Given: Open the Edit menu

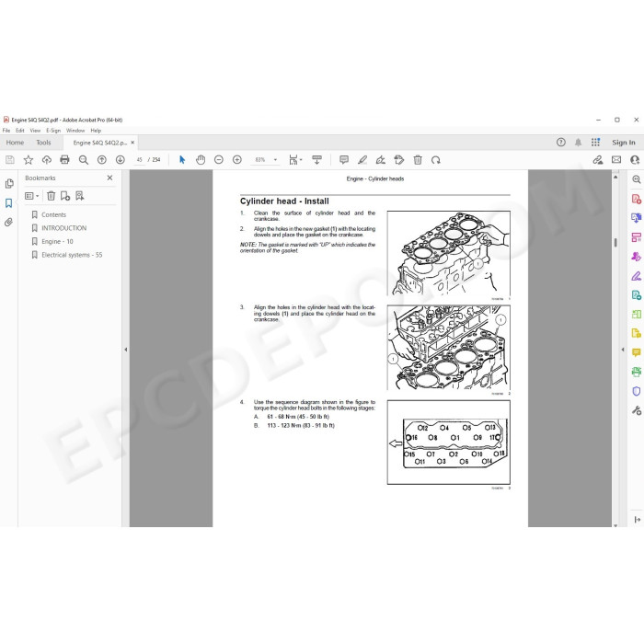Looking at the screenshot, I should 19,131.
